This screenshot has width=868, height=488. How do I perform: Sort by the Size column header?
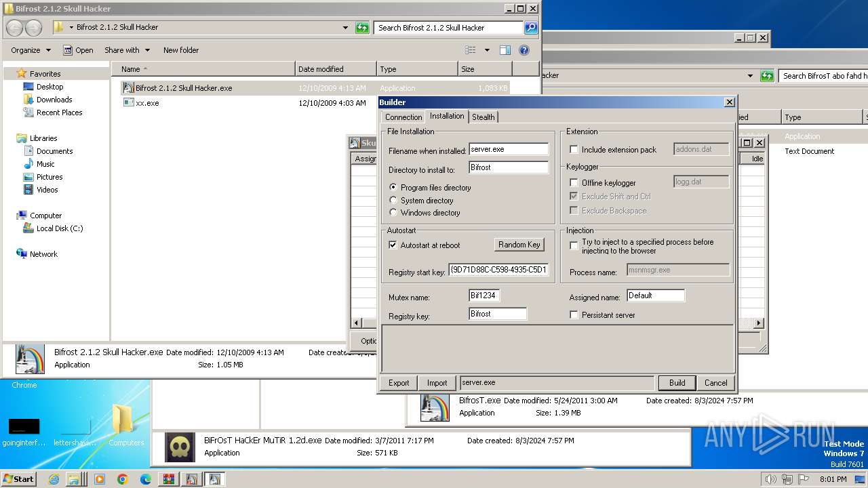tap(485, 69)
